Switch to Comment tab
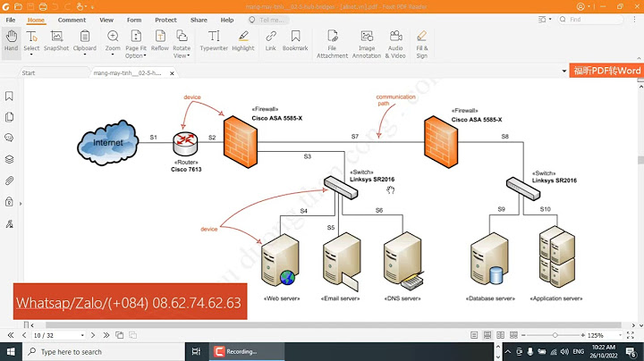Image resolution: width=644 pixels, height=361 pixels. tap(72, 20)
